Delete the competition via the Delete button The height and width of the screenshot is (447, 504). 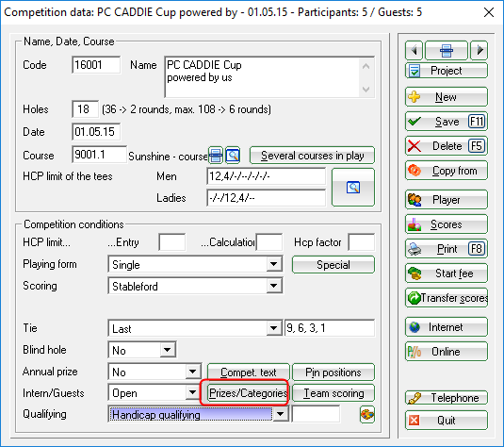447,146
